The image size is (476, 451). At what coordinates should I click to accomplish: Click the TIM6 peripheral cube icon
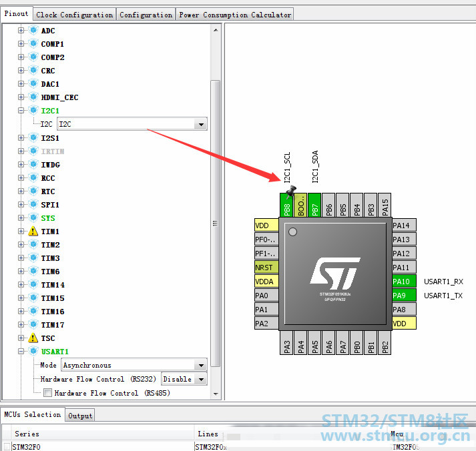click(x=33, y=271)
